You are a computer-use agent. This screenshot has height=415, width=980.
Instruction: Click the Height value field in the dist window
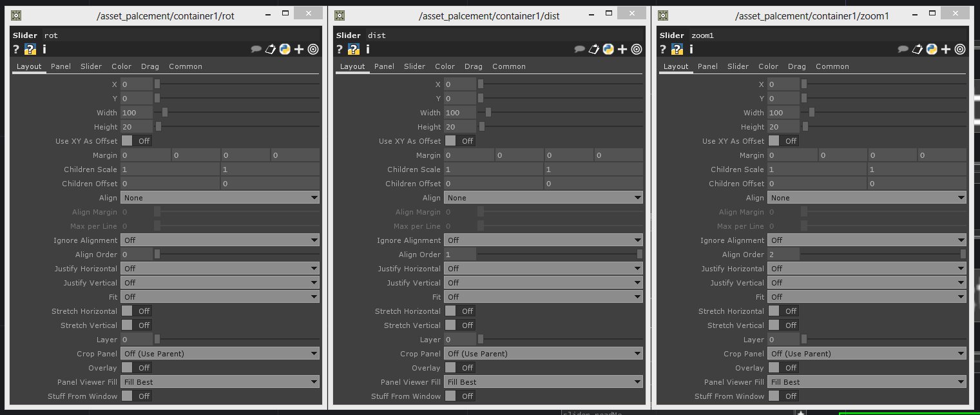pos(459,127)
